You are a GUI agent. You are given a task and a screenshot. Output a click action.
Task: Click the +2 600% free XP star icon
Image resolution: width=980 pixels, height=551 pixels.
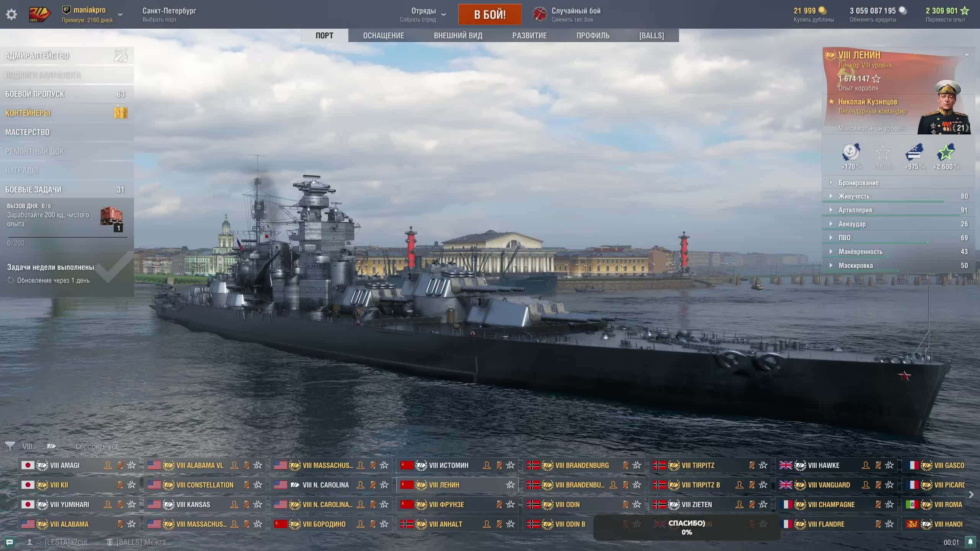click(x=946, y=153)
